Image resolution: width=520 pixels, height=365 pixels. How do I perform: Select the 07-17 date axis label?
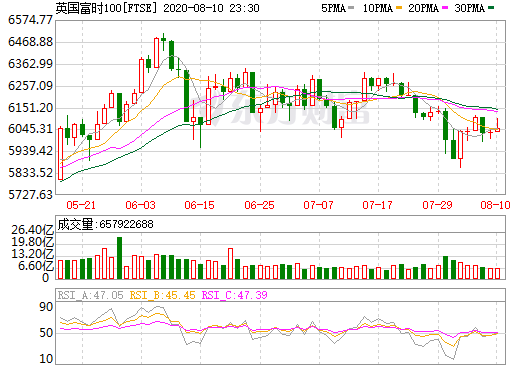pos(378,205)
